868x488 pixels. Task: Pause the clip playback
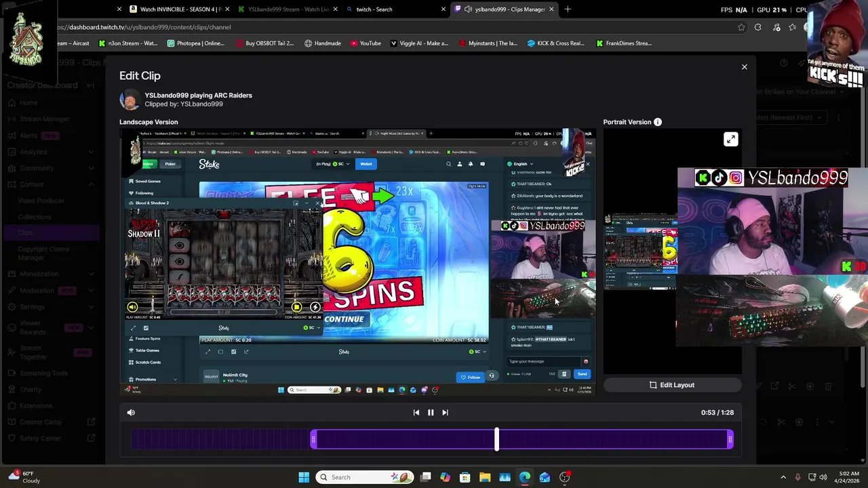[x=431, y=412]
